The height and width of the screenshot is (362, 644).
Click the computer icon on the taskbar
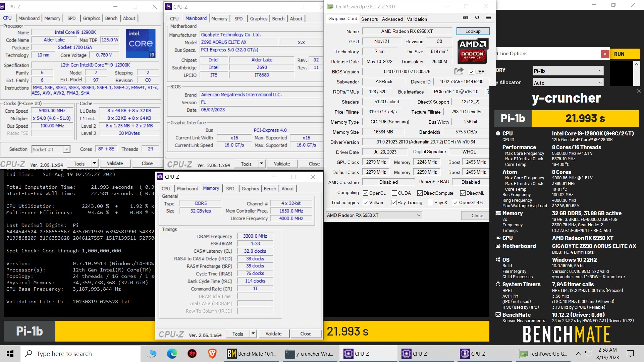pyautogui.click(x=153, y=354)
